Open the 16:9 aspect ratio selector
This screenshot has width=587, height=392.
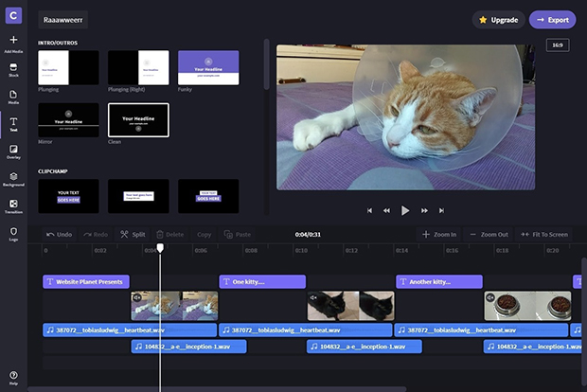tap(557, 45)
